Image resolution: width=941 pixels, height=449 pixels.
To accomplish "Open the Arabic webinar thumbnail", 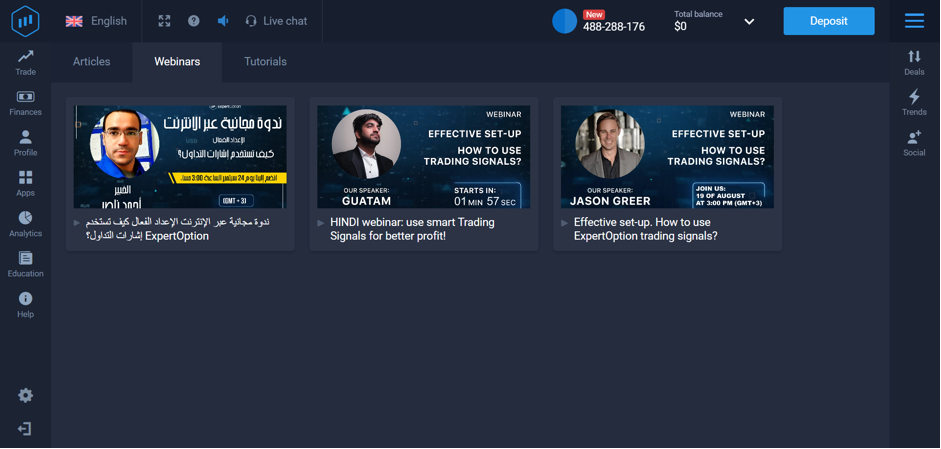I will 180,157.
